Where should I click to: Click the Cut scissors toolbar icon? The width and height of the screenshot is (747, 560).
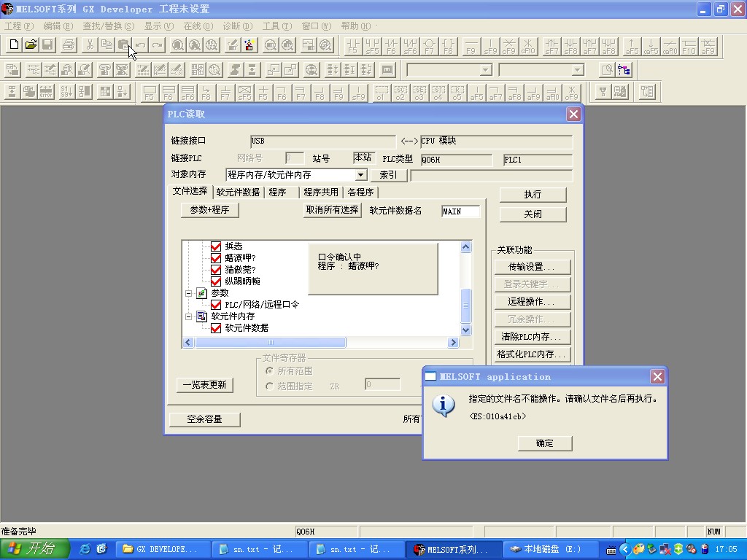(88, 45)
